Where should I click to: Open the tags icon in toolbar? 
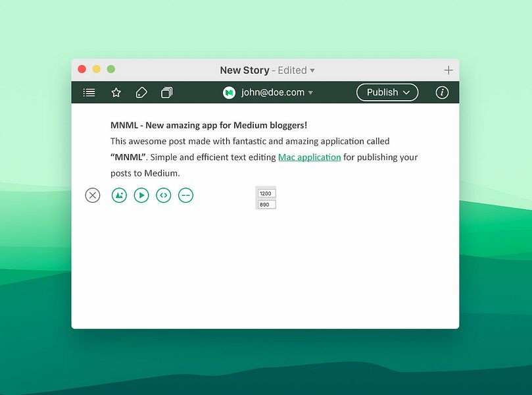point(141,92)
